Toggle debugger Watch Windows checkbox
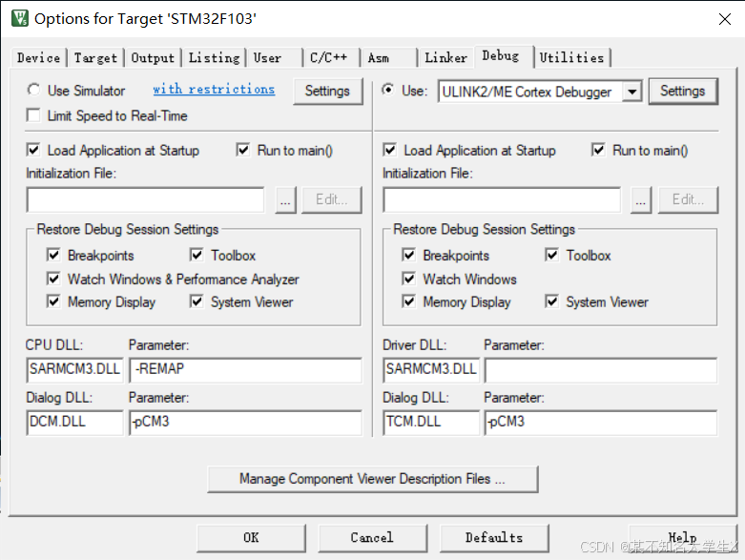Viewport: 745px width, 560px height. tap(408, 279)
